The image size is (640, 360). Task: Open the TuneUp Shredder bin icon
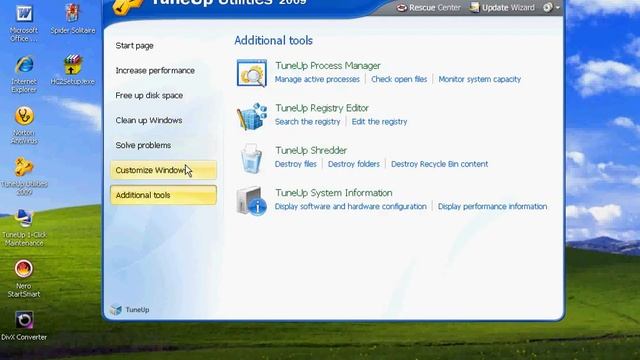pos(251,158)
